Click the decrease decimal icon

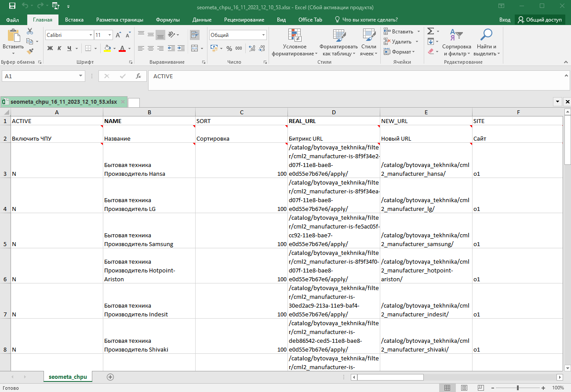(x=262, y=48)
